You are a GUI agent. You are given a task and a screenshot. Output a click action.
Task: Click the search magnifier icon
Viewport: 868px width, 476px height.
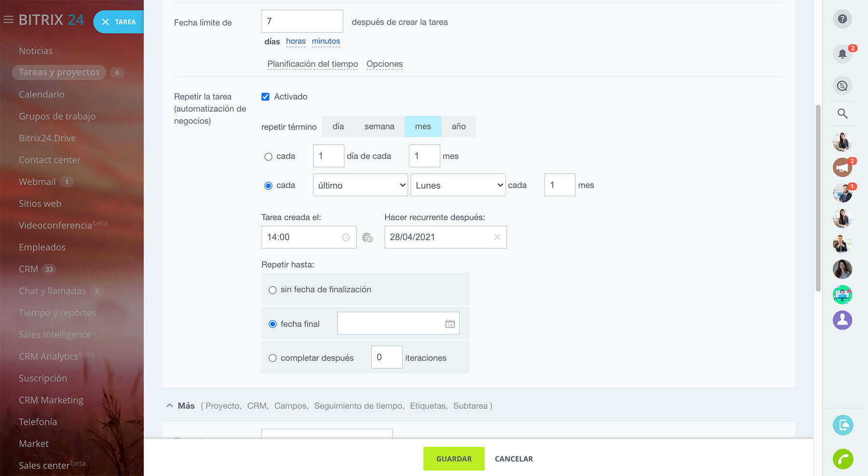842,113
